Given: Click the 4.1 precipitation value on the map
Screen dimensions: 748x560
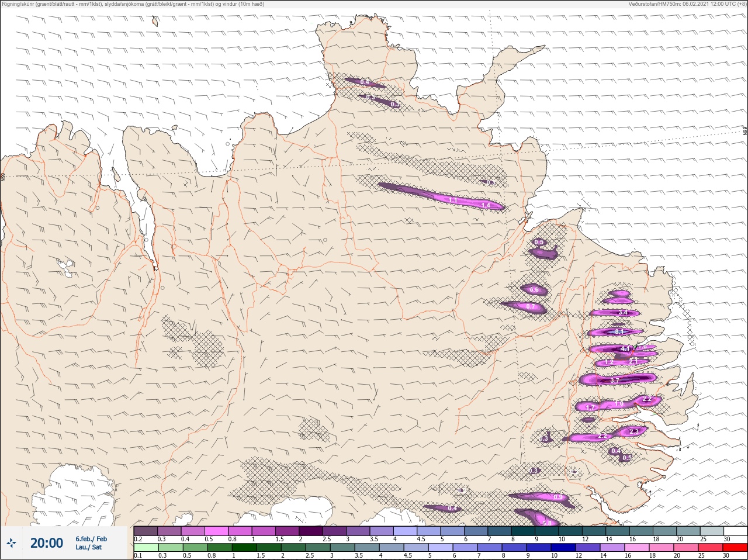Looking at the screenshot, I should [x=625, y=348].
